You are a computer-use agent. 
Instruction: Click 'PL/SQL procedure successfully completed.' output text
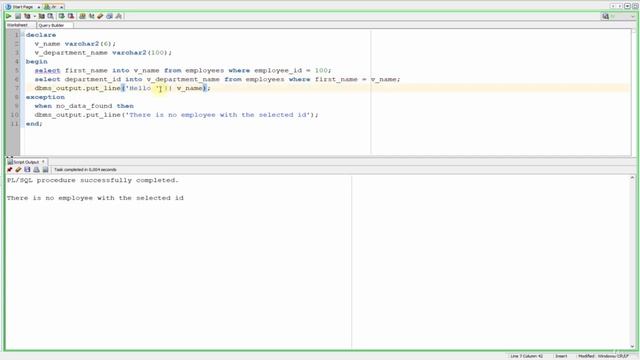point(93,180)
